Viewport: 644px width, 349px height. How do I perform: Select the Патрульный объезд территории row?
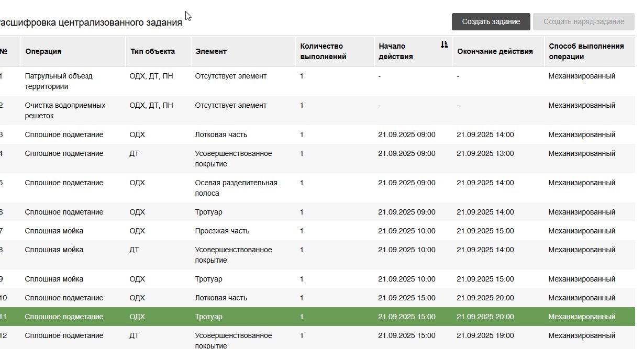(317, 81)
